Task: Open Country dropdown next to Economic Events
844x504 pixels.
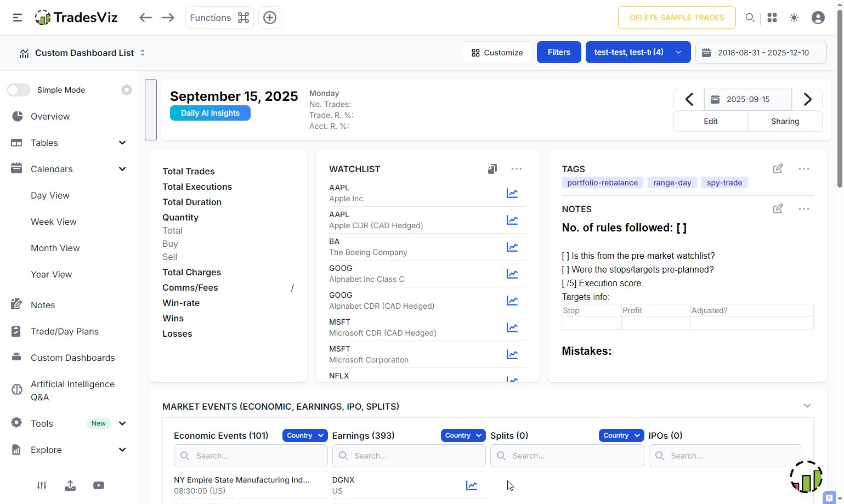Action: (x=305, y=435)
